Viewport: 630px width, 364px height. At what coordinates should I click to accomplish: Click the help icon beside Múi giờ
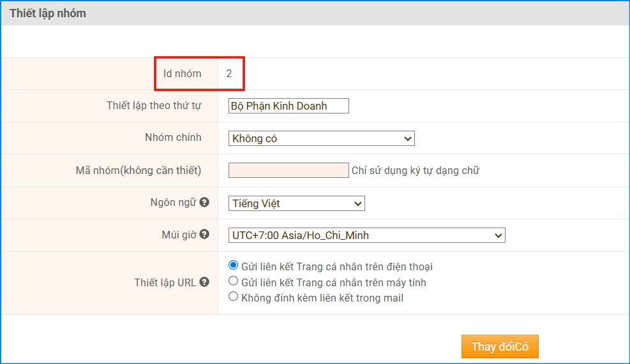(204, 234)
